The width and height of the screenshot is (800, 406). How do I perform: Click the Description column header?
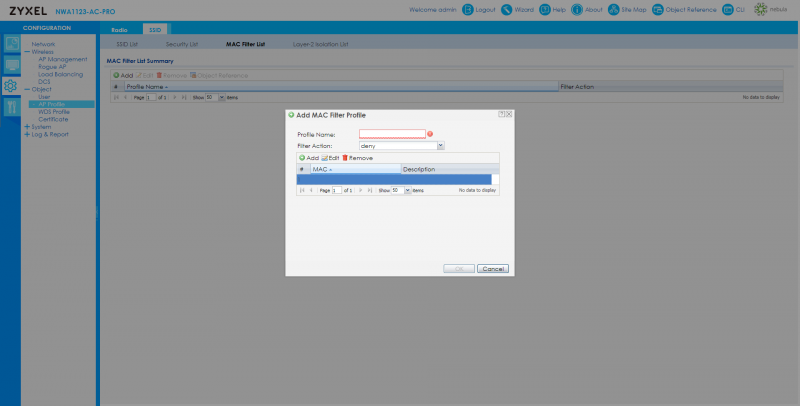pyautogui.click(x=450, y=169)
